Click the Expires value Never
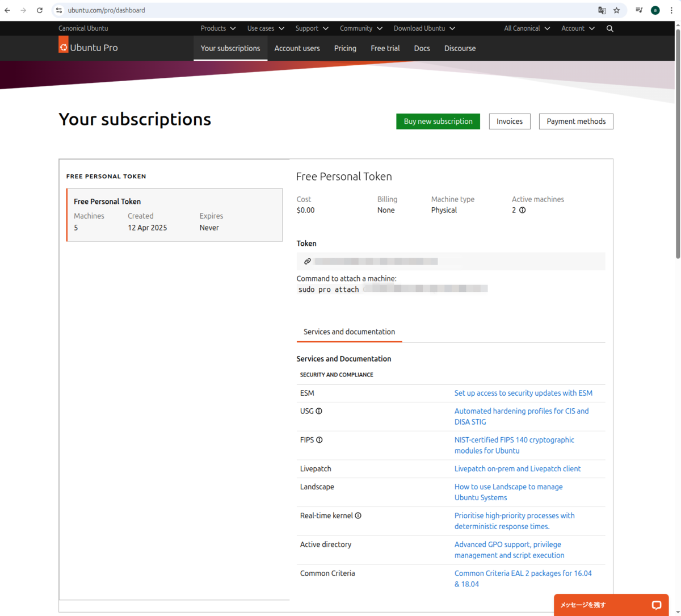The width and height of the screenshot is (681, 616). pyautogui.click(x=209, y=228)
